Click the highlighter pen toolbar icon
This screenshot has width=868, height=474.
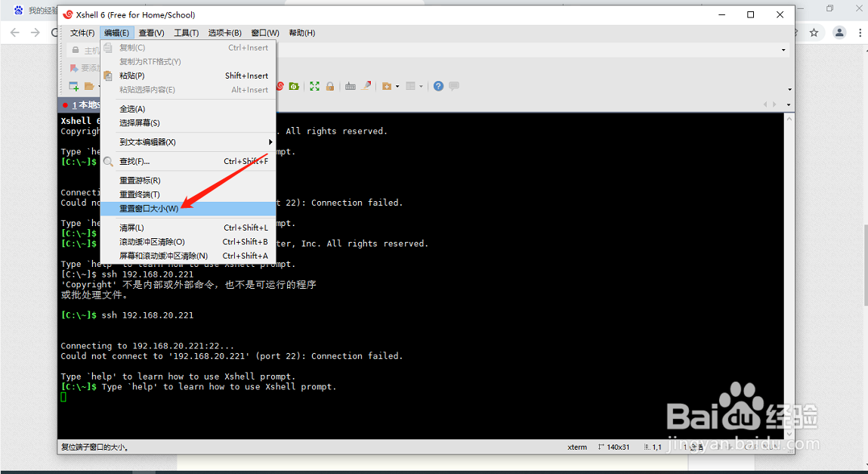[366, 86]
